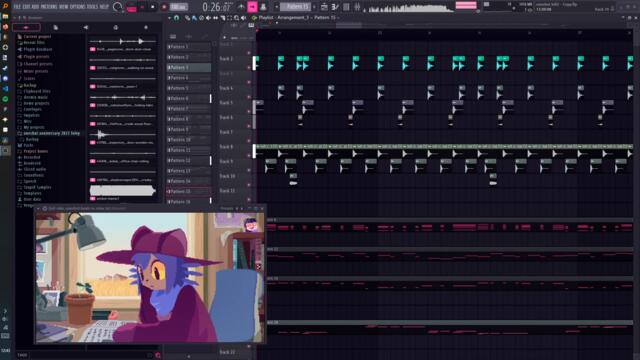
Task: Open the PATTERNS menu
Action: 49,7
